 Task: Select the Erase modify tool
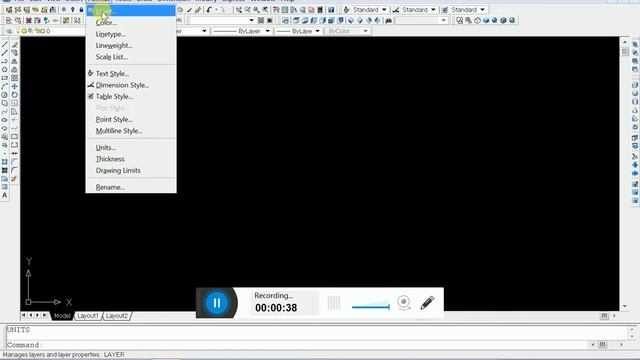(x=15, y=44)
